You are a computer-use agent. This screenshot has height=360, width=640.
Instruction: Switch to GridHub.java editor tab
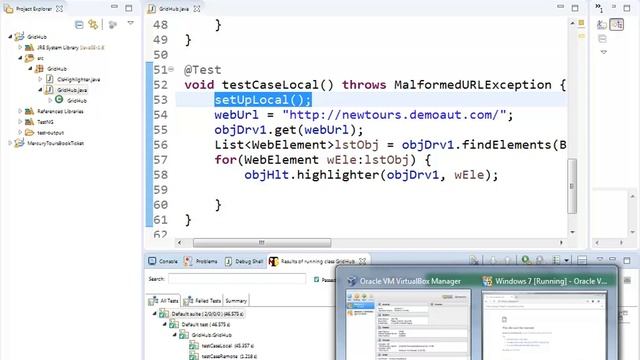(x=173, y=9)
